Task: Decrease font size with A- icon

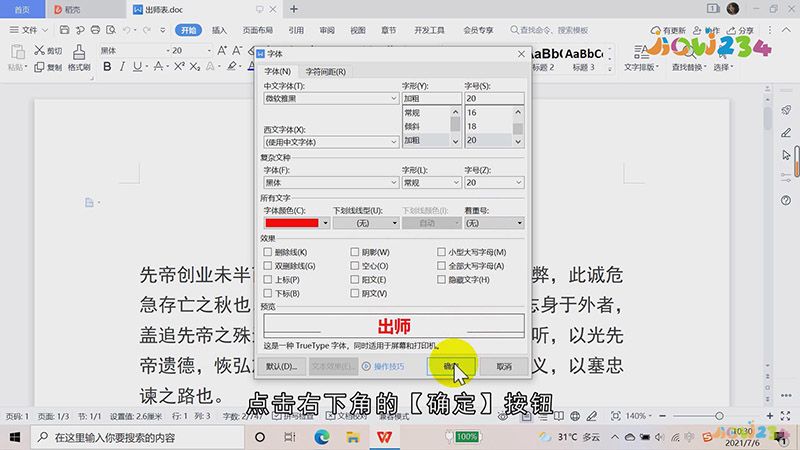Action: (237, 50)
